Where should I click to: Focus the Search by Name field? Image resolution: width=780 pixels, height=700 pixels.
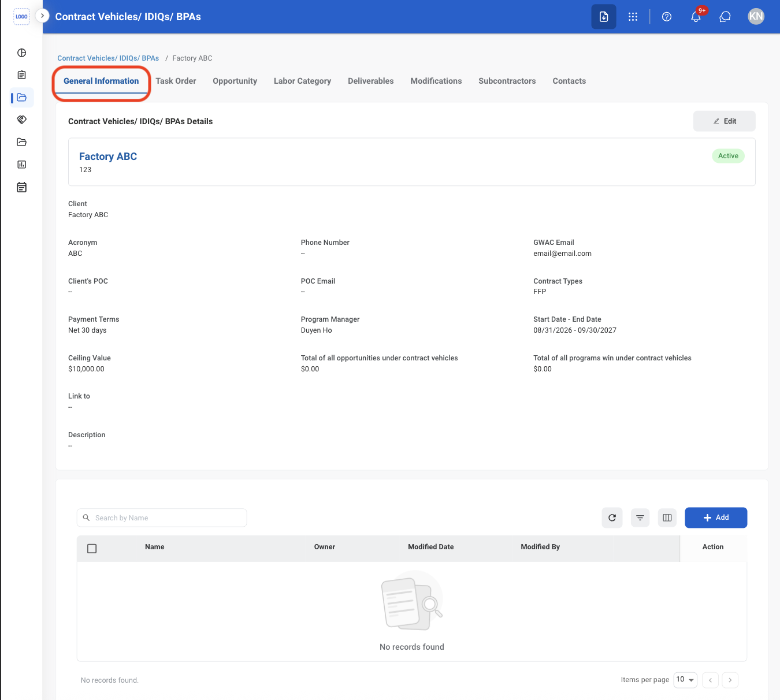click(162, 517)
